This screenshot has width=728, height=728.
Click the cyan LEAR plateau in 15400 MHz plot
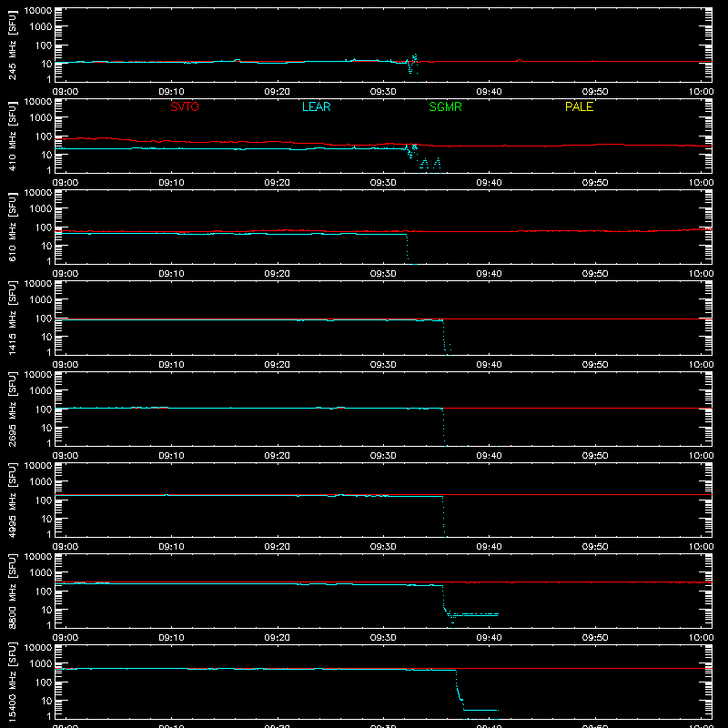tap(481, 710)
